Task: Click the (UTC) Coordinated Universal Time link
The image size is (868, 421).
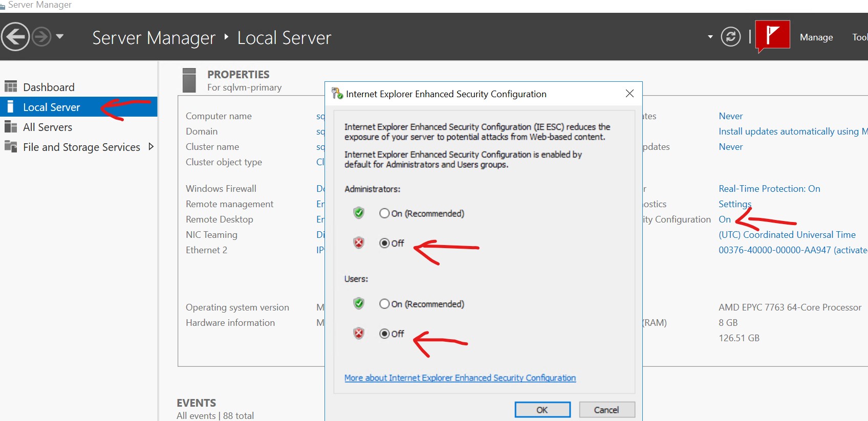Action: point(787,235)
